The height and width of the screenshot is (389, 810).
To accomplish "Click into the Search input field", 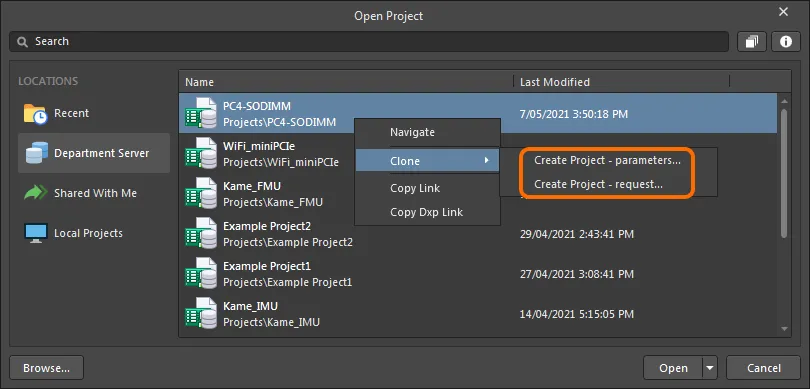I will [369, 42].
